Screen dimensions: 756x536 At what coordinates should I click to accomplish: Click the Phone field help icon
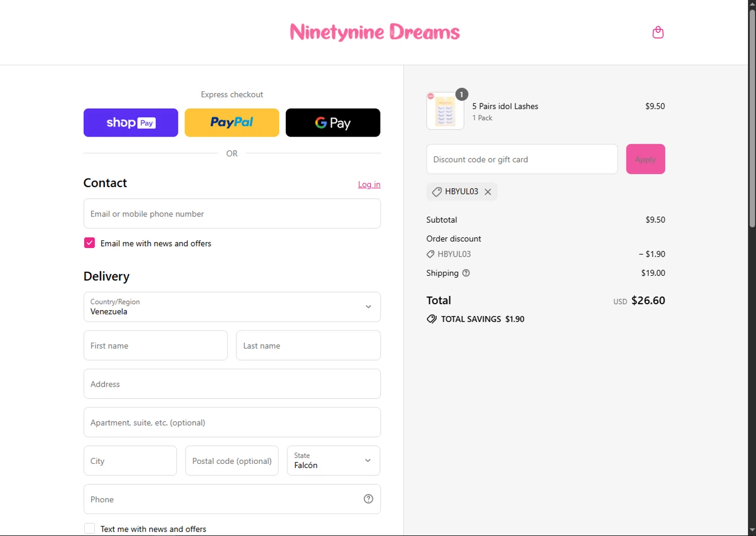[368, 499]
